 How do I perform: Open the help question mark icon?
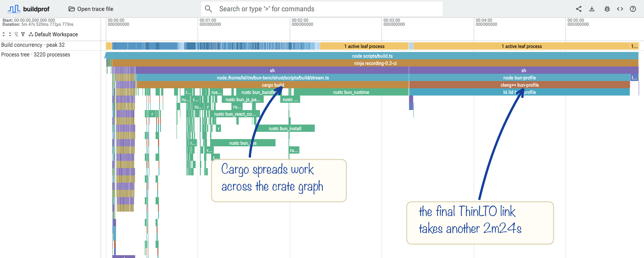633,9
